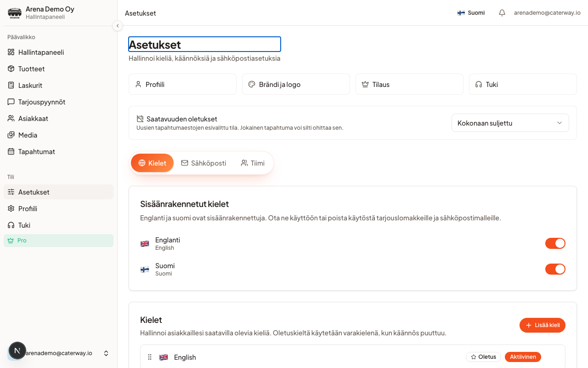Click the round N avatar badge
588x368 pixels.
point(17,351)
